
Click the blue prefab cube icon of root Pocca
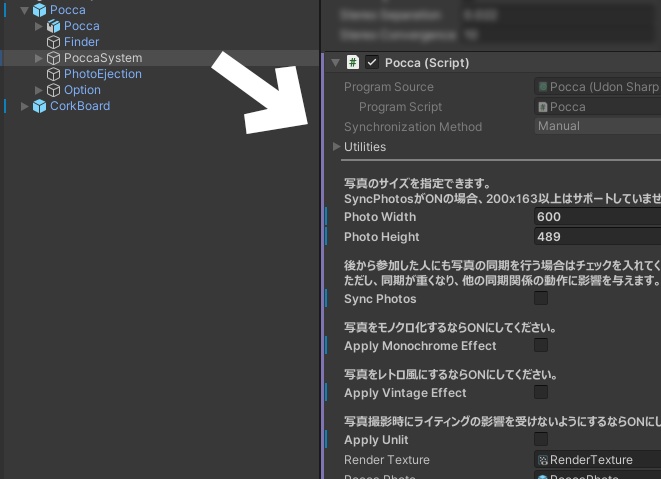pyautogui.click(x=40, y=10)
